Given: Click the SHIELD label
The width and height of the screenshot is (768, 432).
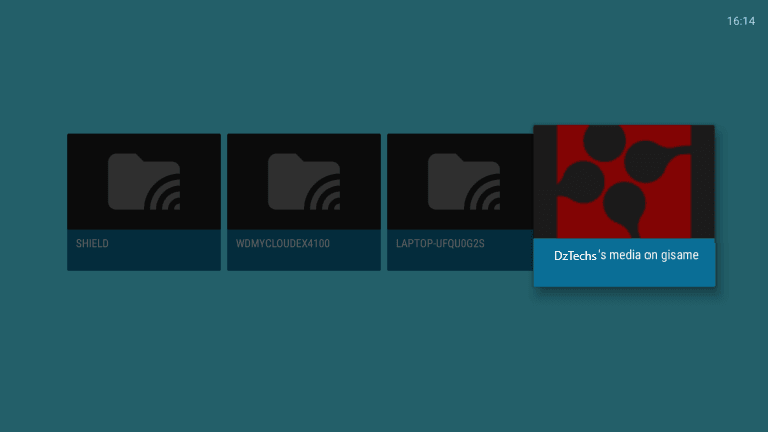Looking at the screenshot, I should (x=92, y=243).
